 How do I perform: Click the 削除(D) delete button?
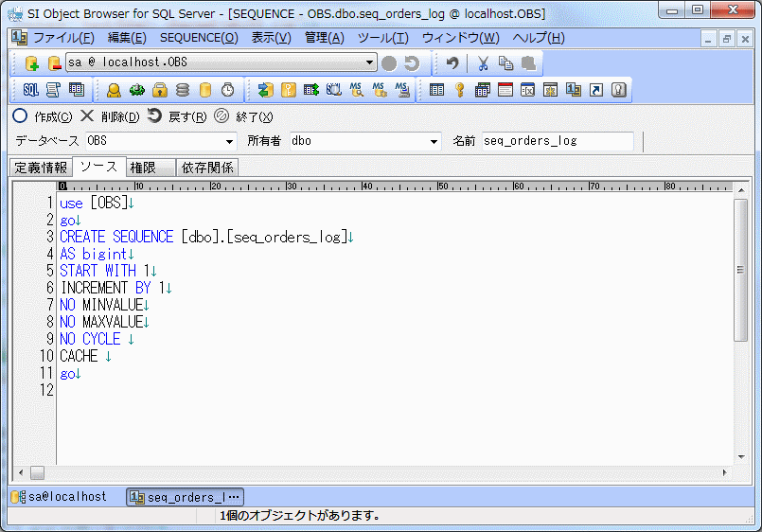click(110, 116)
